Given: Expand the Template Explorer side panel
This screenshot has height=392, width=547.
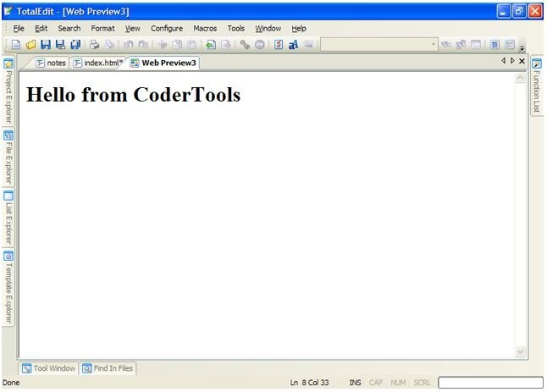Looking at the screenshot, I should click(8, 290).
